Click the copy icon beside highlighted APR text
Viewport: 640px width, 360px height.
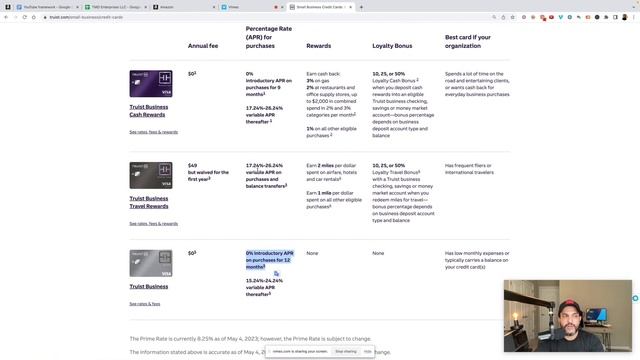276,273
